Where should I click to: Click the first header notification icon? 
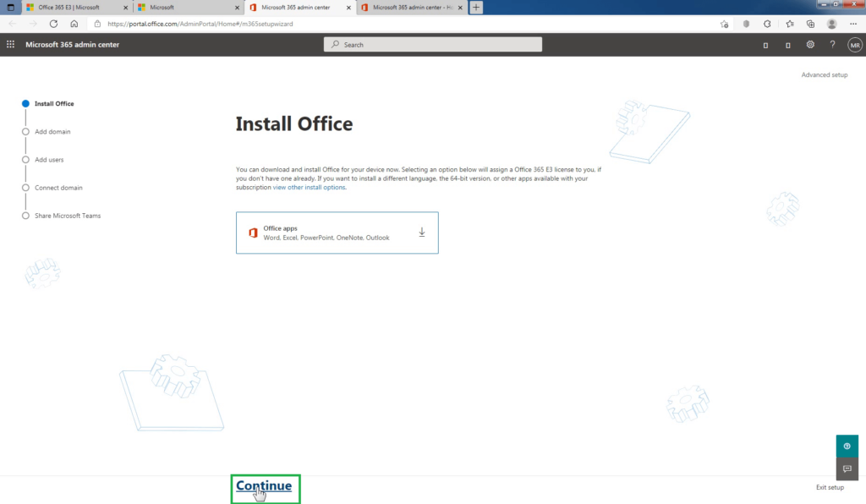(x=765, y=46)
